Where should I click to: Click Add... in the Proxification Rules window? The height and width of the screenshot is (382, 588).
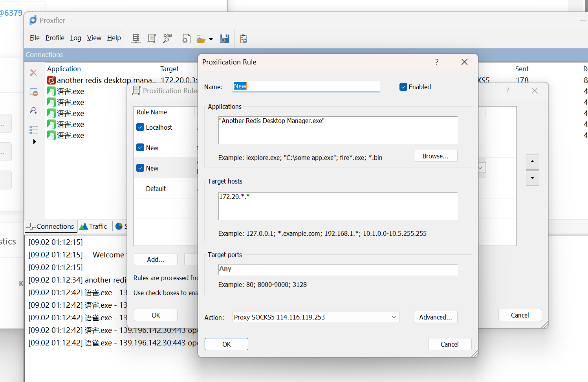(156, 259)
